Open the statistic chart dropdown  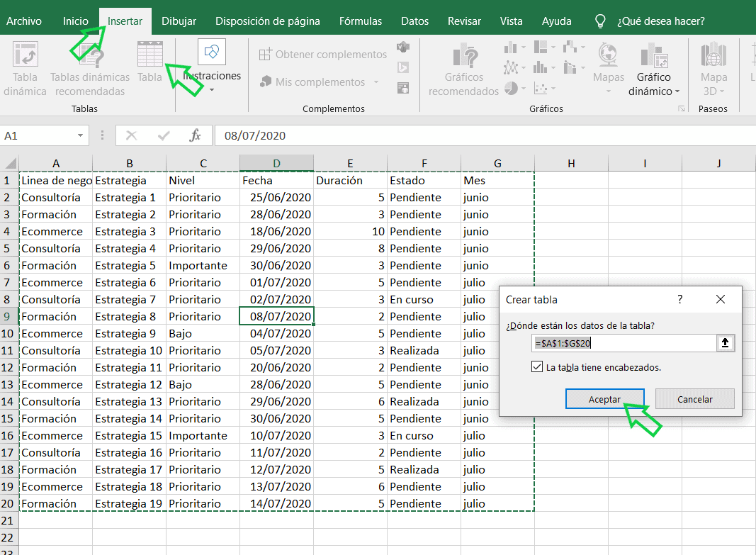pos(553,67)
